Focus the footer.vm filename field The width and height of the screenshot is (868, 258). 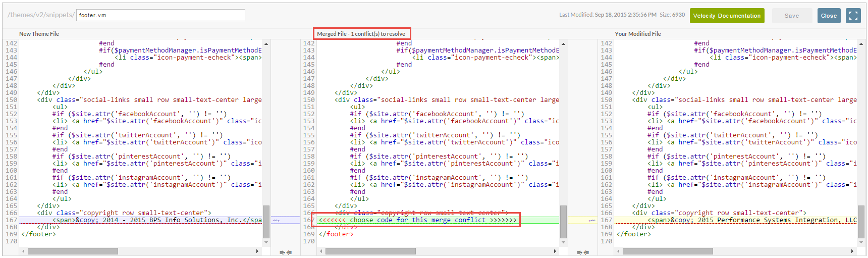click(x=160, y=15)
